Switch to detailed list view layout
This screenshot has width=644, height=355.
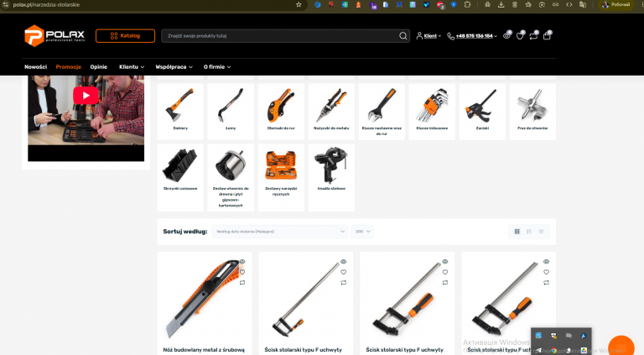pos(529,232)
